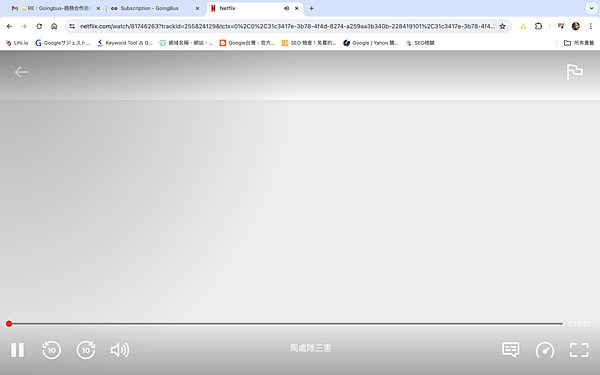The image size is (600, 375).
Task: Pause the Netflix video
Action: [17, 350]
